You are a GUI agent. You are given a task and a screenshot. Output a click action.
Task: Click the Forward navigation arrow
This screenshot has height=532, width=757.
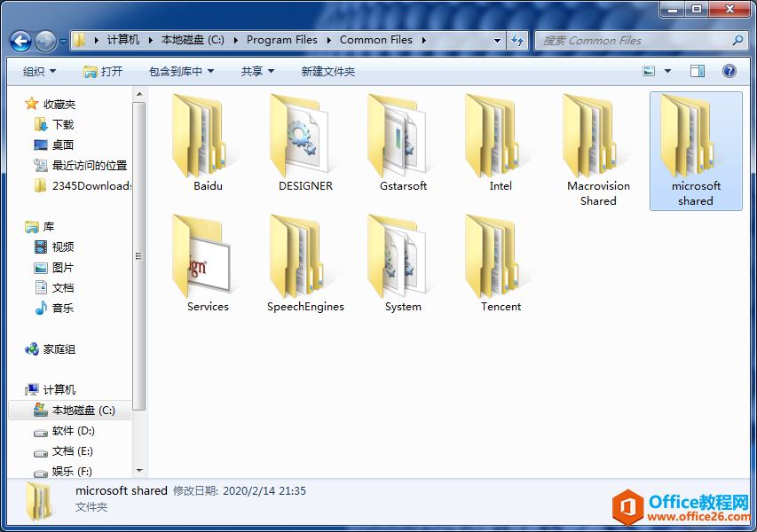[45, 41]
